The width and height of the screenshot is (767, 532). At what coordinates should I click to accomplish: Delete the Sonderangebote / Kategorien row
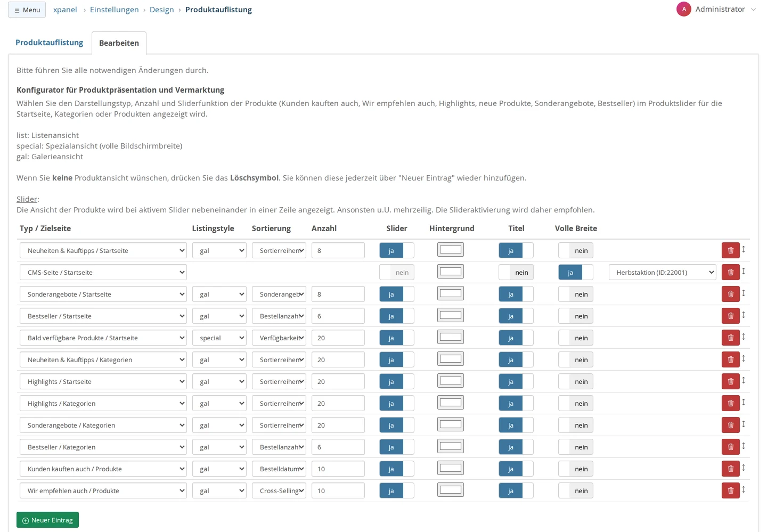coord(730,425)
